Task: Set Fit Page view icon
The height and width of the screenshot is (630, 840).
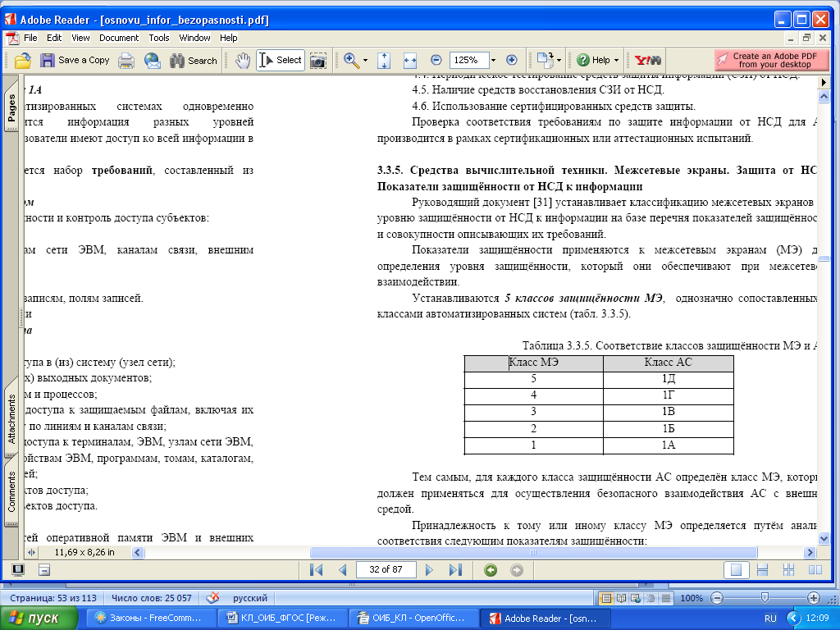Action: pos(384,61)
